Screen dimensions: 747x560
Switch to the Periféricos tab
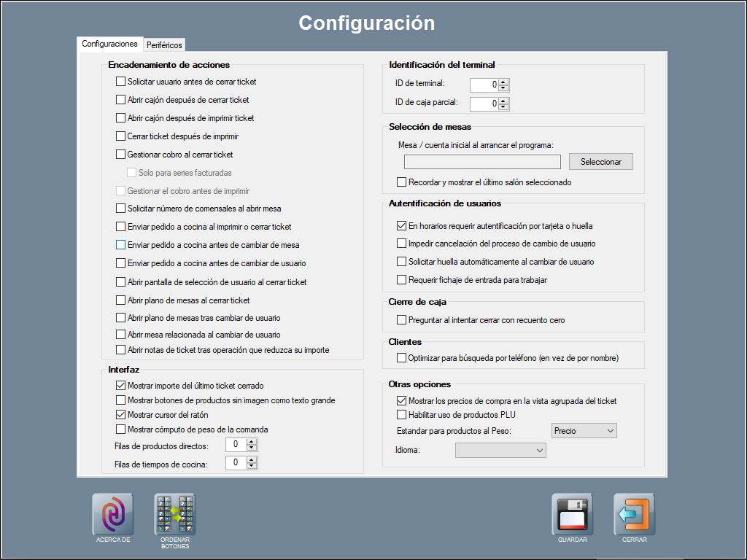pos(164,45)
